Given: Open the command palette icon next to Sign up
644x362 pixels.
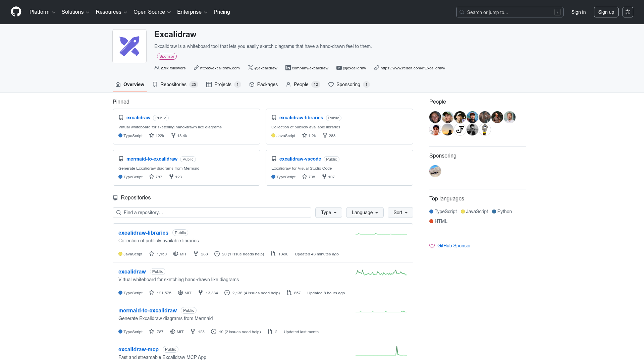Looking at the screenshot, I should coord(628,12).
